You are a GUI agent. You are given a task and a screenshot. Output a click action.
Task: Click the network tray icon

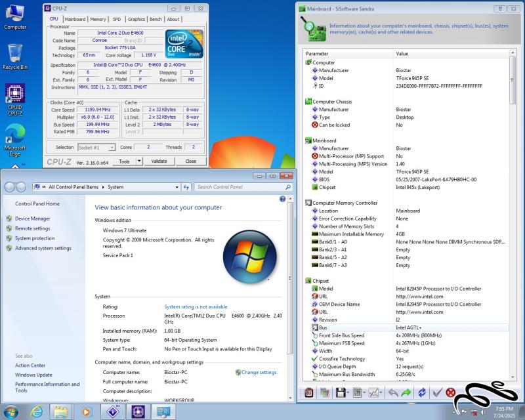[474, 412]
